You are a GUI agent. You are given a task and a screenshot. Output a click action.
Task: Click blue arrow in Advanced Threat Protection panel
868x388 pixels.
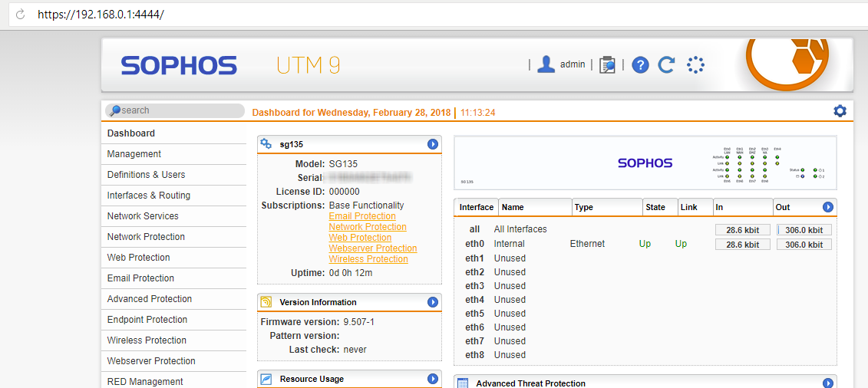[827, 383]
